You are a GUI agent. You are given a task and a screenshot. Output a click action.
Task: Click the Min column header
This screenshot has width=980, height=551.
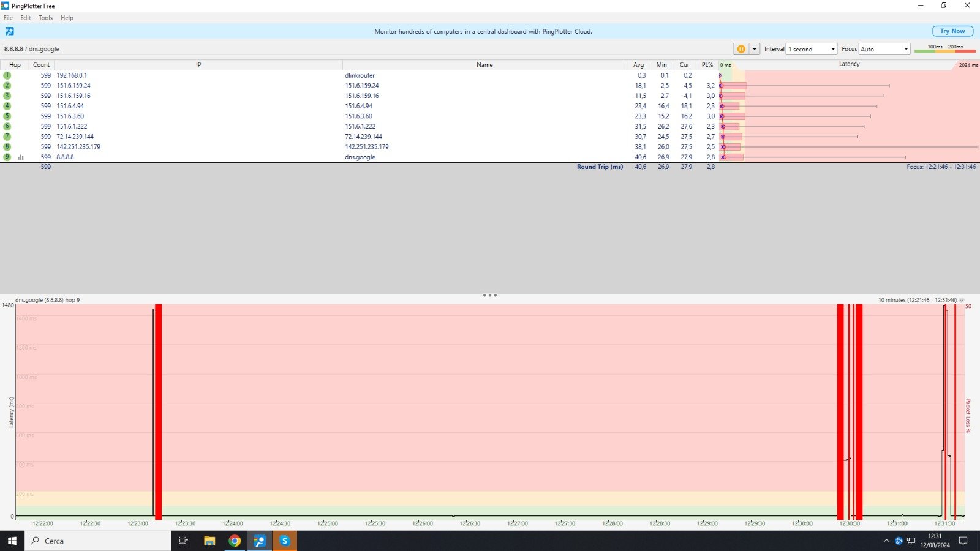click(661, 64)
